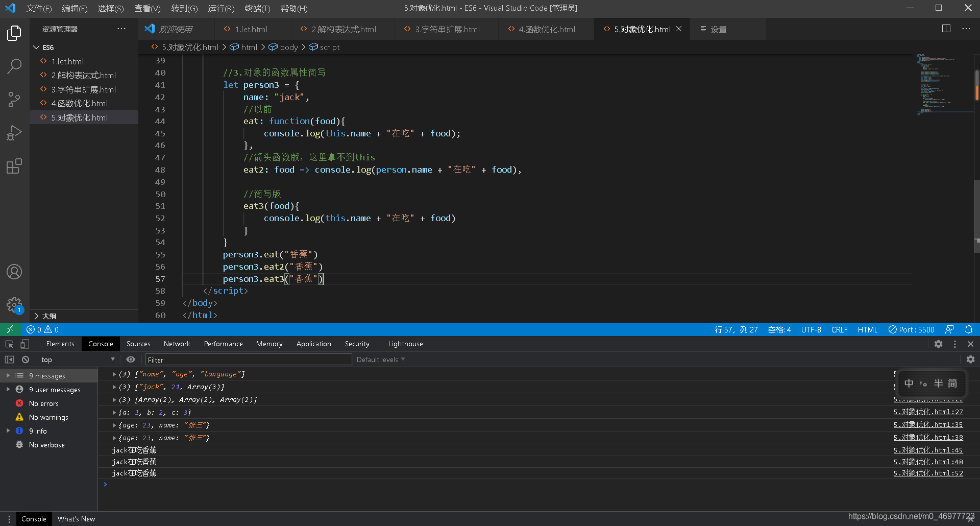Open errors and warnings status indicator
The height and width of the screenshot is (526, 980).
(x=43, y=329)
